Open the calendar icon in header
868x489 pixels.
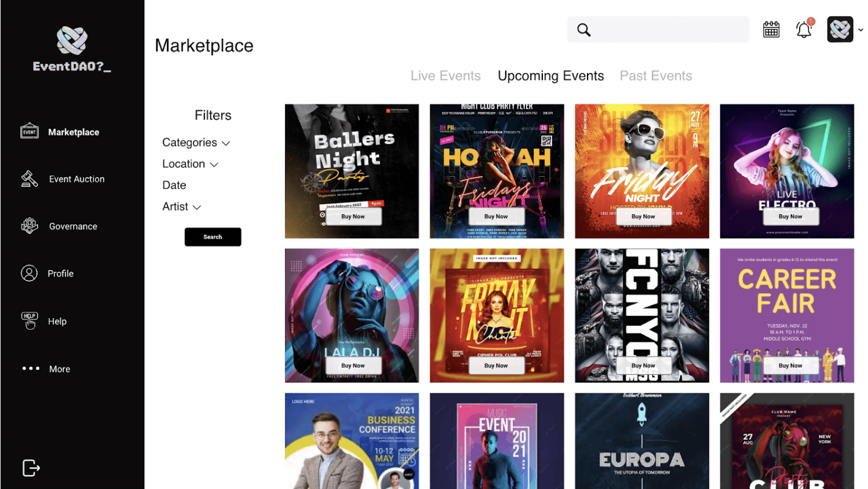tap(771, 30)
